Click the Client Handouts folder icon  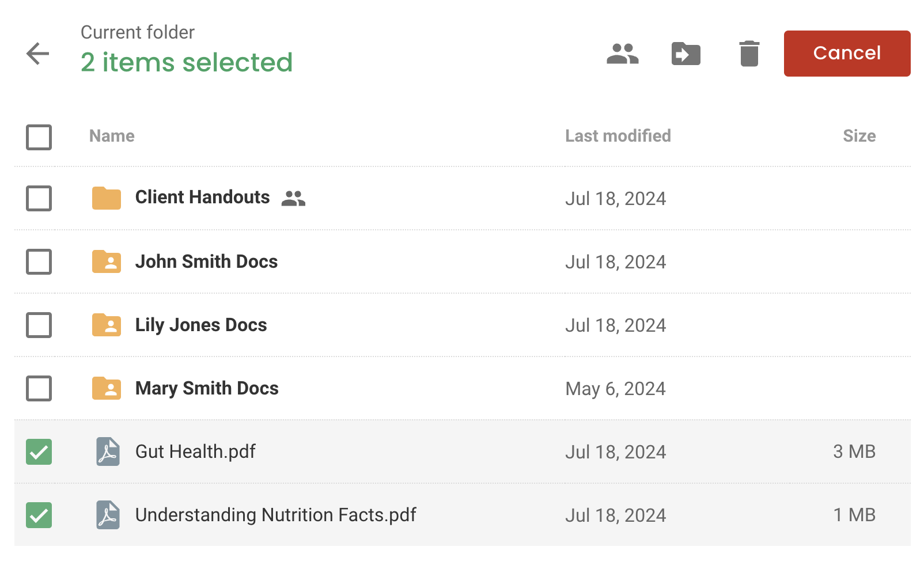(x=107, y=198)
